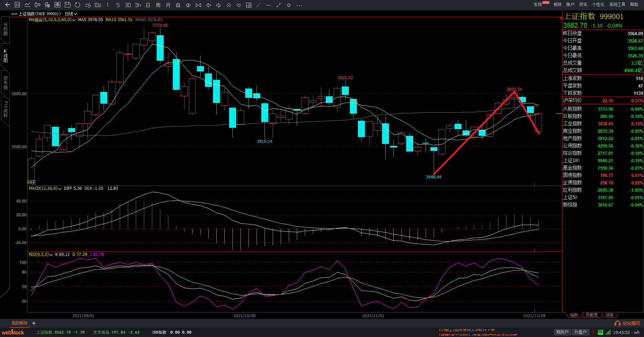Add a new board with plus icon
Screen dimensions: 644x337
pos(34,323)
